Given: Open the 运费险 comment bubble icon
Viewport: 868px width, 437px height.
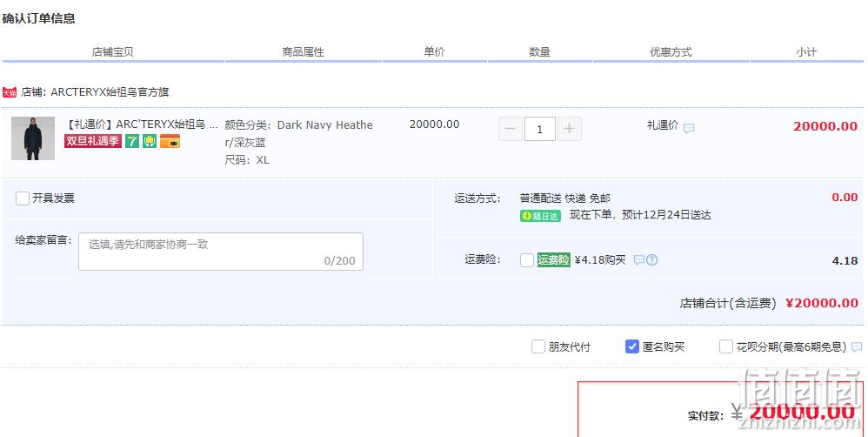Looking at the screenshot, I should coord(638,259).
